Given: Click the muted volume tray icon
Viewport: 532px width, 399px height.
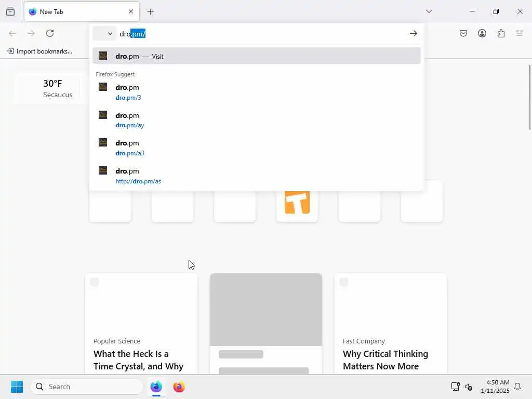Looking at the screenshot, I should [x=469, y=387].
